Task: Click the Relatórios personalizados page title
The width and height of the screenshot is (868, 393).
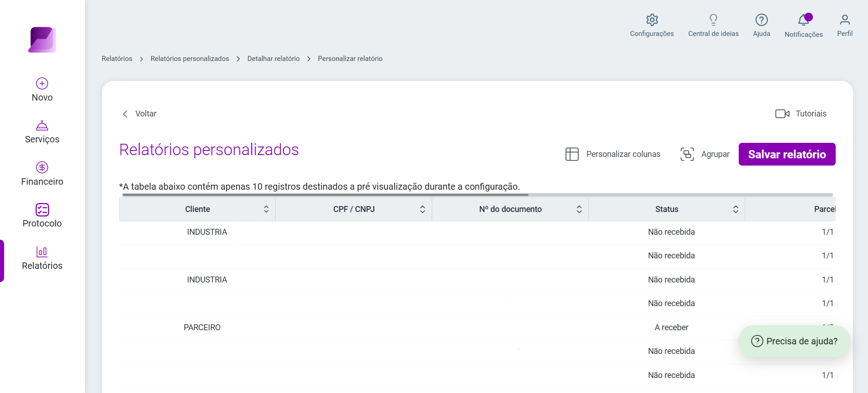Action: pos(209,150)
